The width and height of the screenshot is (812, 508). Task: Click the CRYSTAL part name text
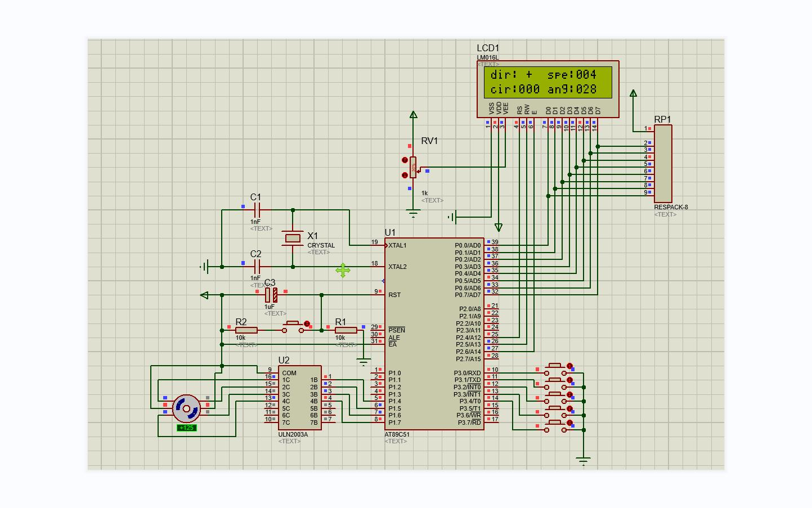click(x=321, y=245)
